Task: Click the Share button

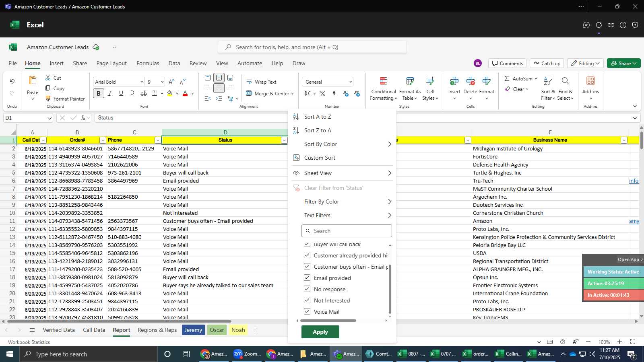Action: tap(623, 63)
